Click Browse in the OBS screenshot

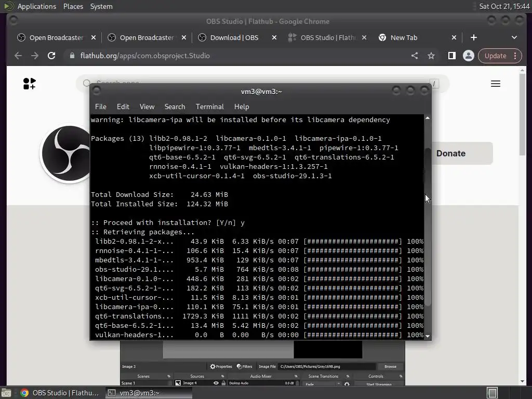tap(390, 366)
